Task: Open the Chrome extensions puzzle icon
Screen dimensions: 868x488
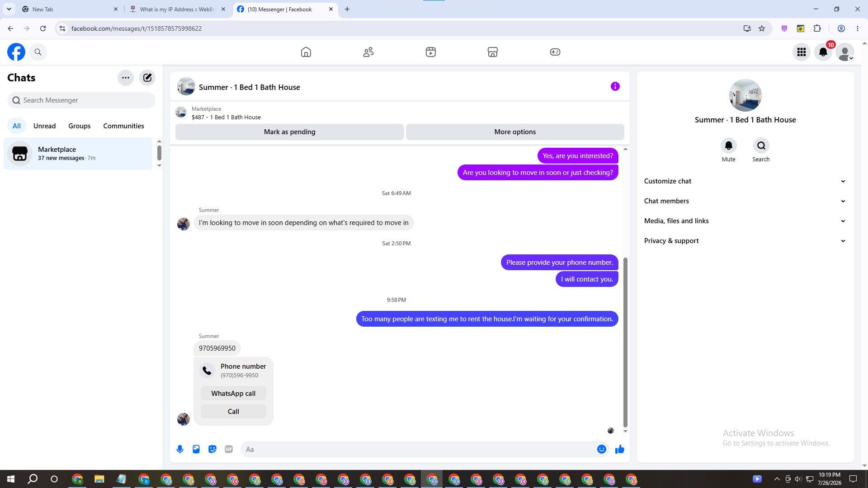Action: 817,28
